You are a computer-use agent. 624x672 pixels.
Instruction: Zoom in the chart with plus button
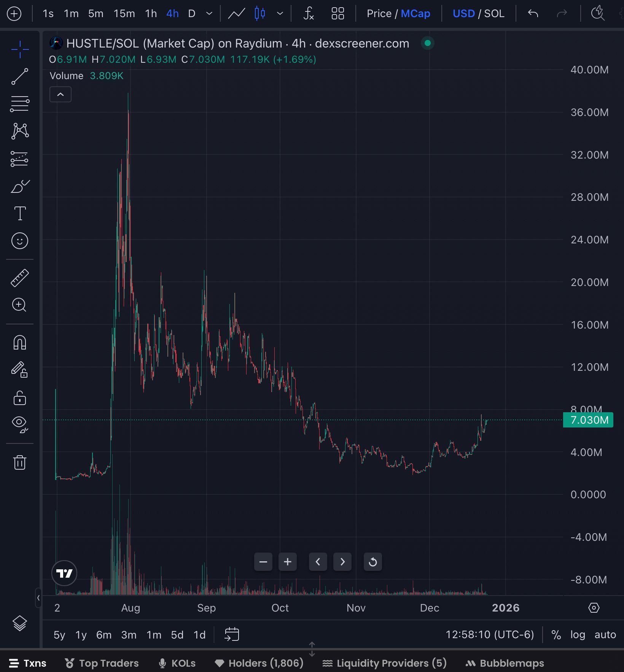(288, 562)
